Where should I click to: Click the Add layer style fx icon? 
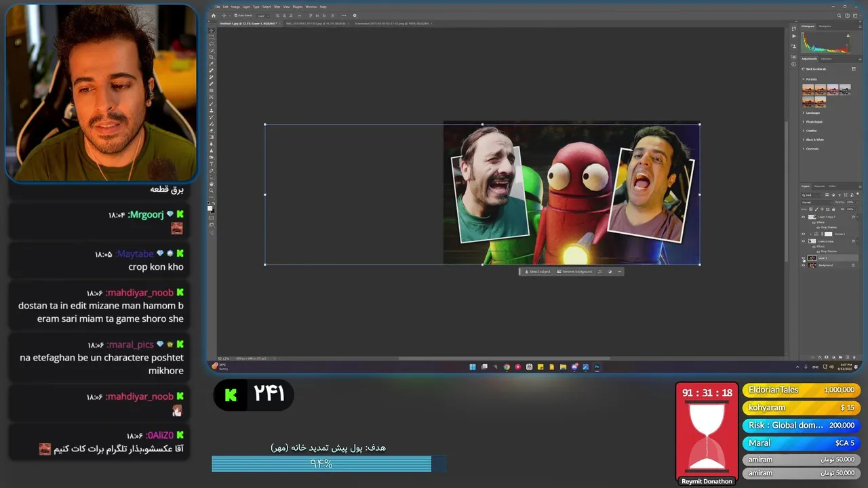coord(820,357)
